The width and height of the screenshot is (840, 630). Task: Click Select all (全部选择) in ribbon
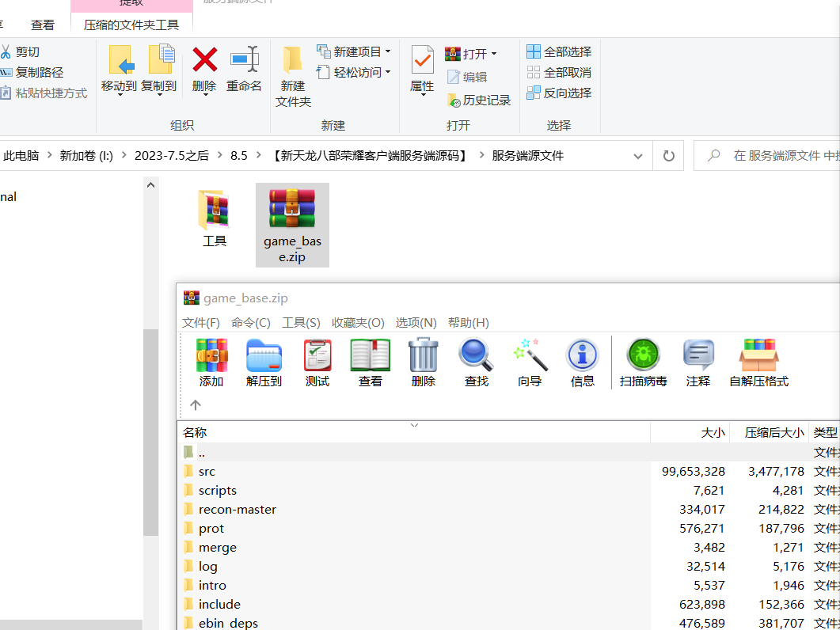point(559,52)
